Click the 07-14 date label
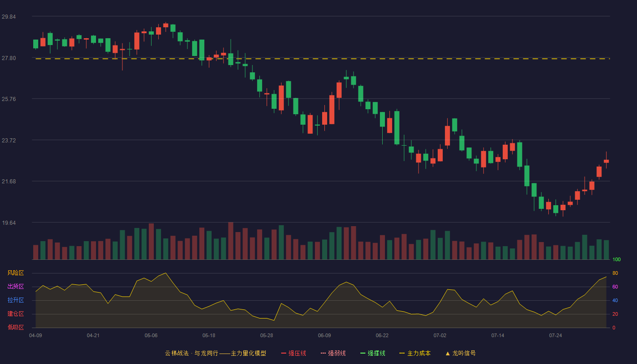637x364 pixels. click(498, 335)
